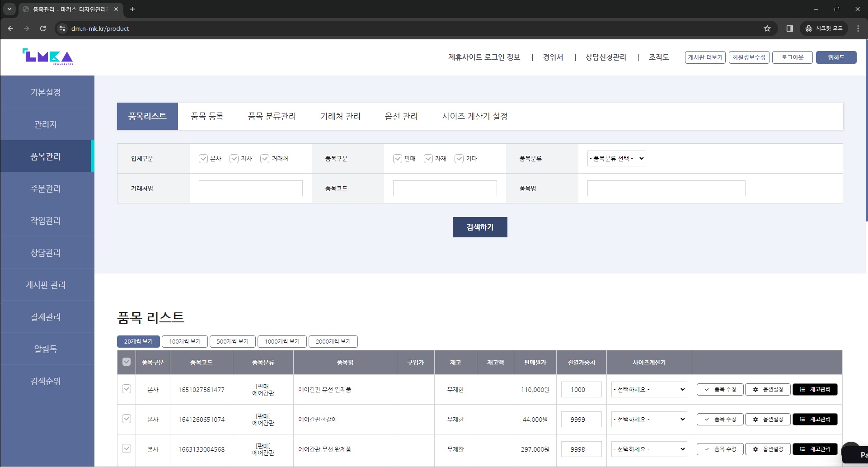Switch to the 품목 분류관리 tab

272,116
